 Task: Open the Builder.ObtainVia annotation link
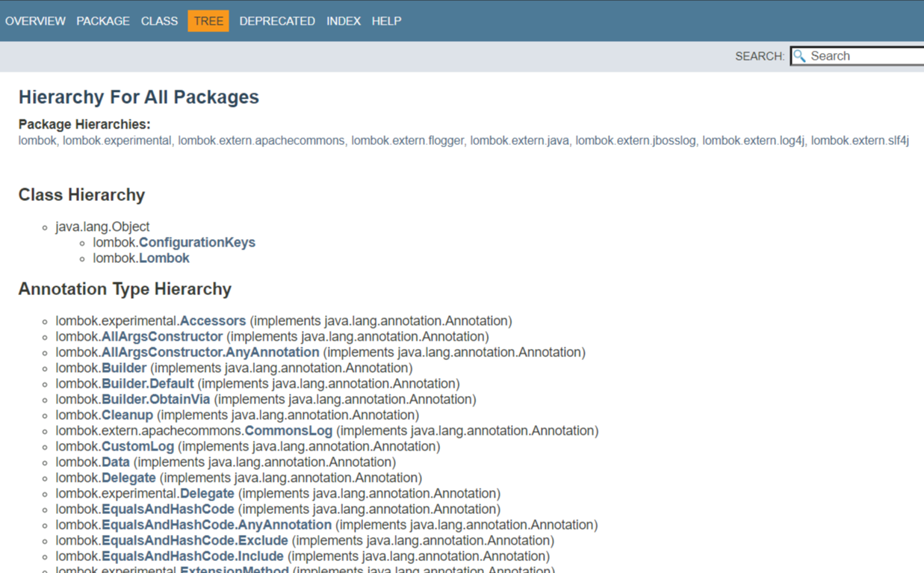[x=156, y=399]
